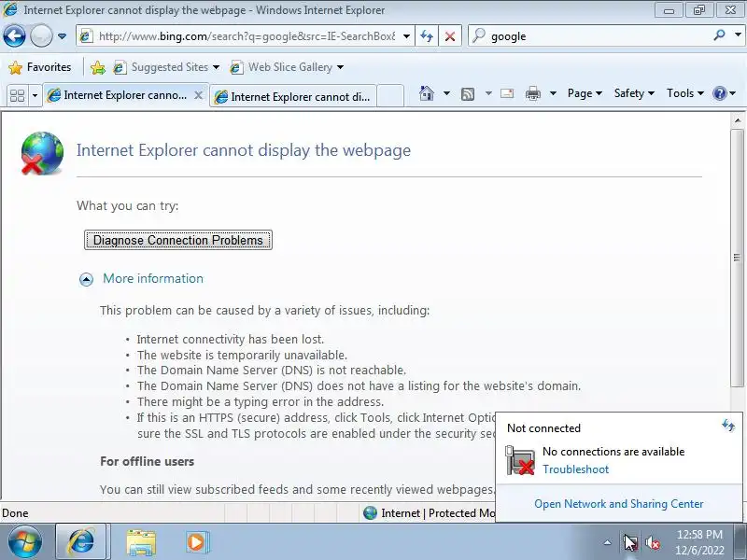Click the "Done" status bar text
Screen dimensions: 747x560
coord(15,513)
